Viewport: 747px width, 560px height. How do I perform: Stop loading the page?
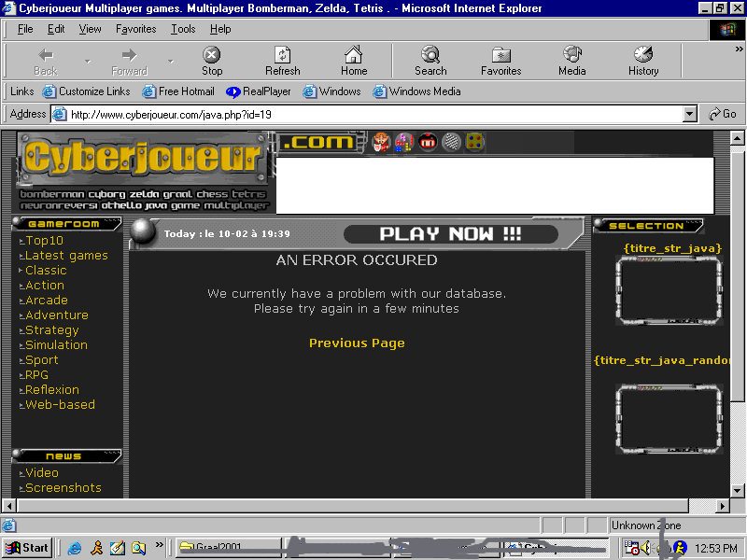(212, 62)
